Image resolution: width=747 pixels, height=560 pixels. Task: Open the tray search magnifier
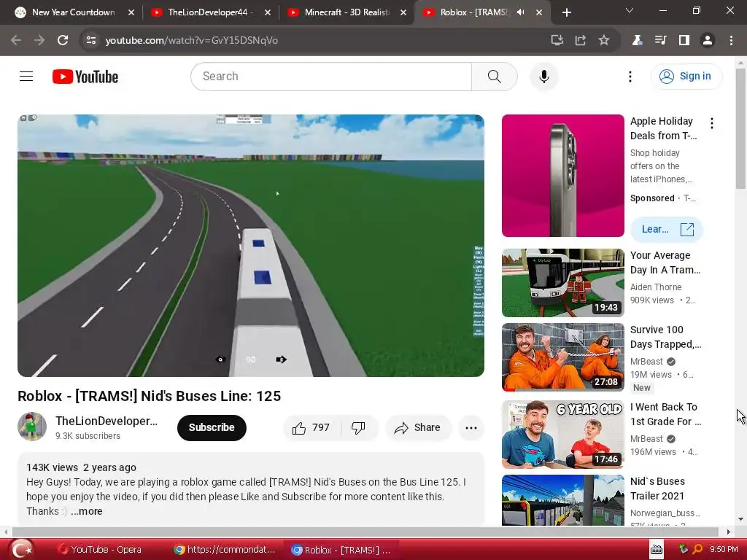697,550
